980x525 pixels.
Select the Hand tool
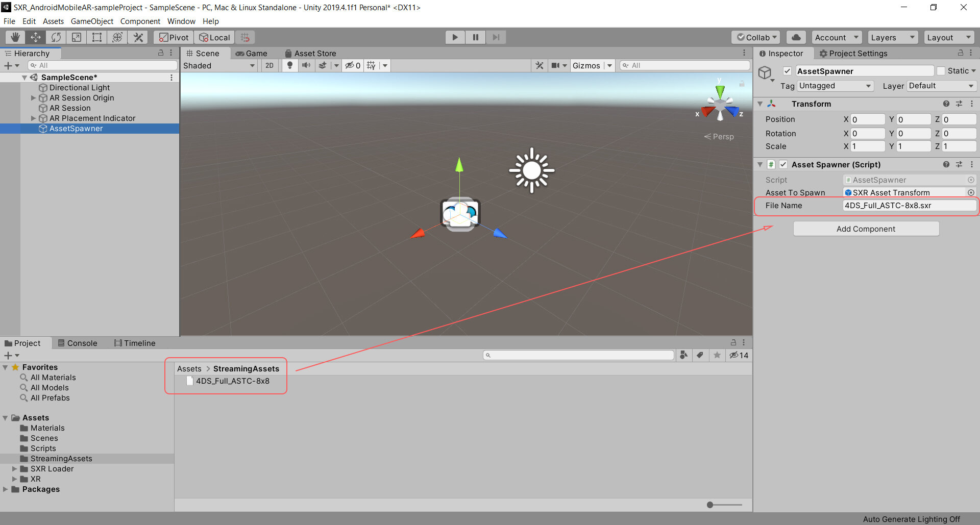click(x=15, y=37)
